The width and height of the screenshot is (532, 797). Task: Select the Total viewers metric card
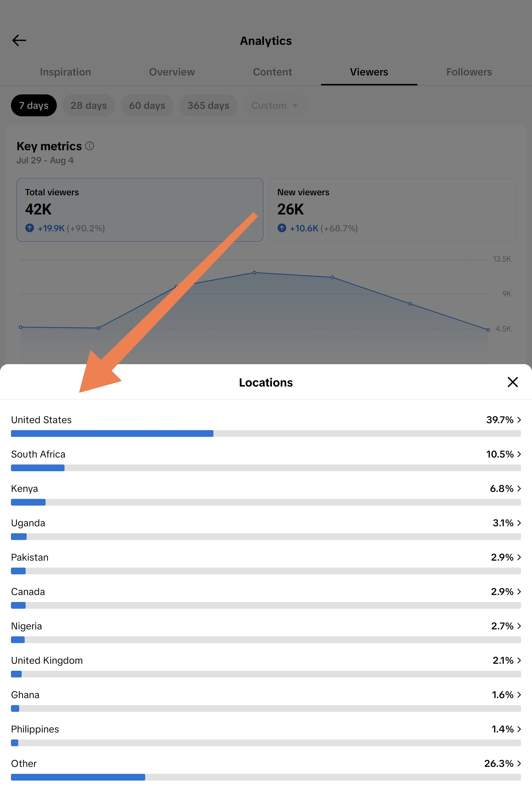pyautogui.click(x=140, y=210)
